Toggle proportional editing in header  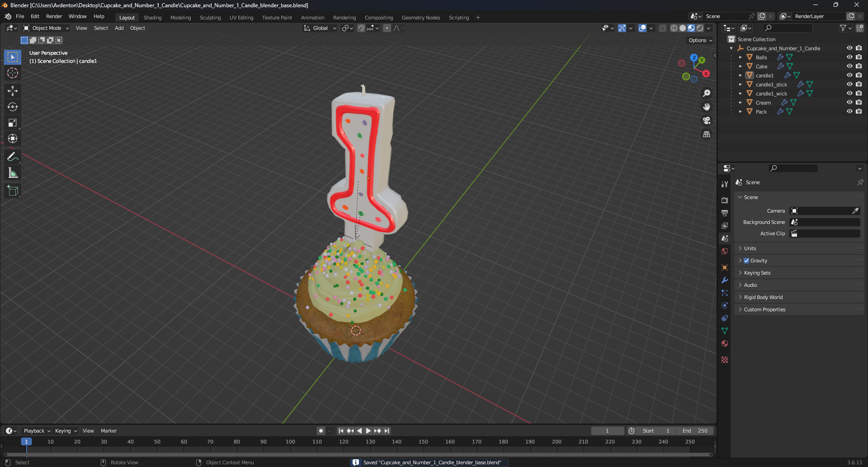387,28
